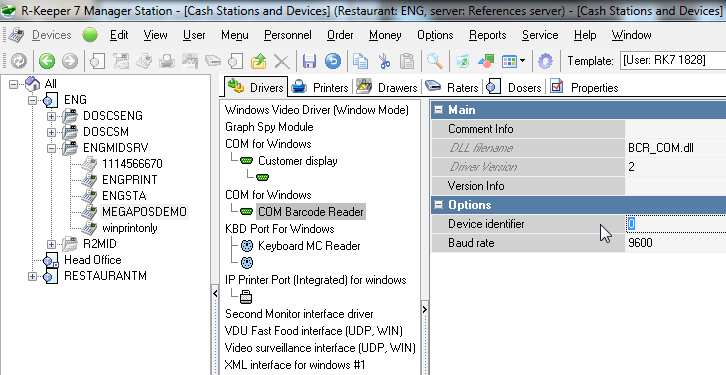Click the red X delete icon
726x375 pixels.
(282, 61)
